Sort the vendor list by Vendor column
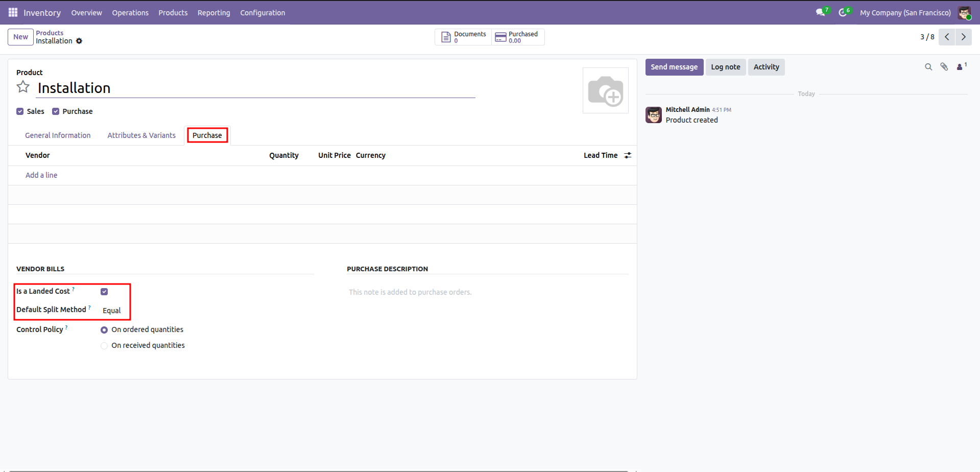The width and height of the screenshot is (980, 472). coord(38,155)
